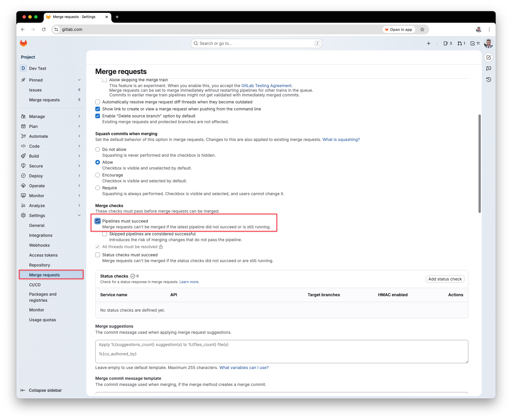Image resolution: width=512 pixels, height=420 pixels.
Task: Open assigned merge requests icon in top bar
Action: (461, 43)
